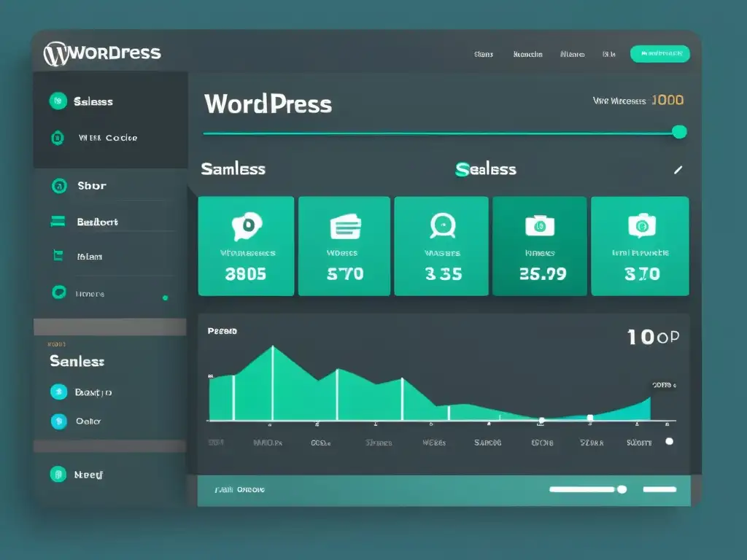Click the speech bubble icon on 3805 card

click(247, 226)
